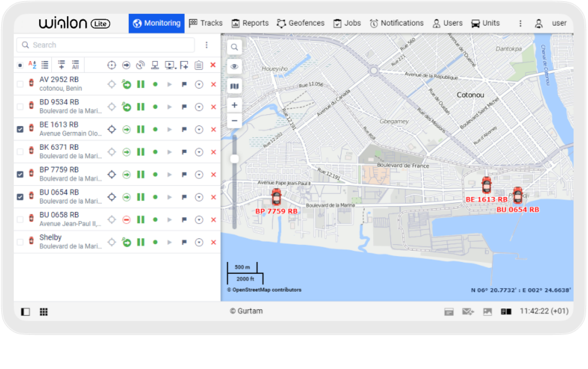The width and height of the screenshot is (588, 369).
Task: Click the map zoom slider handle
Action: (x=234, y=159)
